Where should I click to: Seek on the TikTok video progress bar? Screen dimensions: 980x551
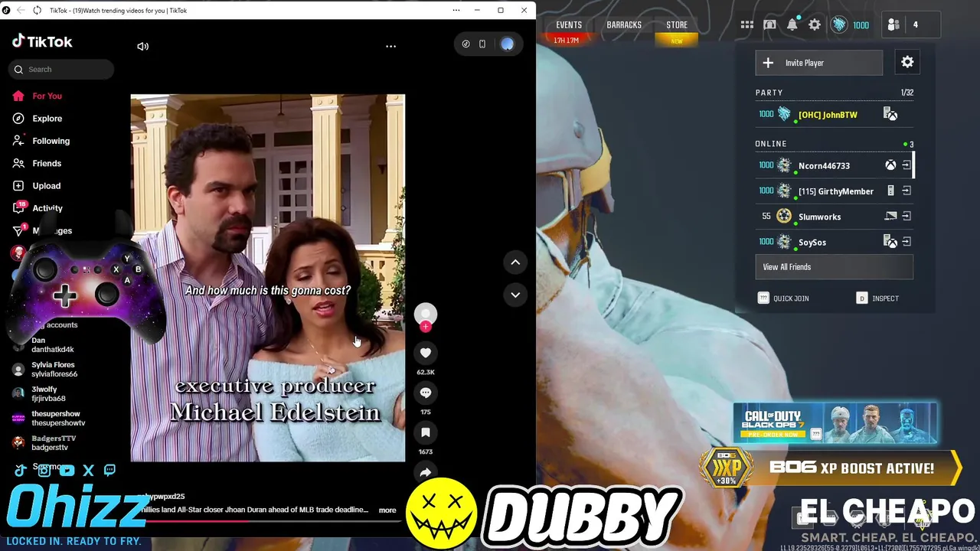(x=268, y=520)
